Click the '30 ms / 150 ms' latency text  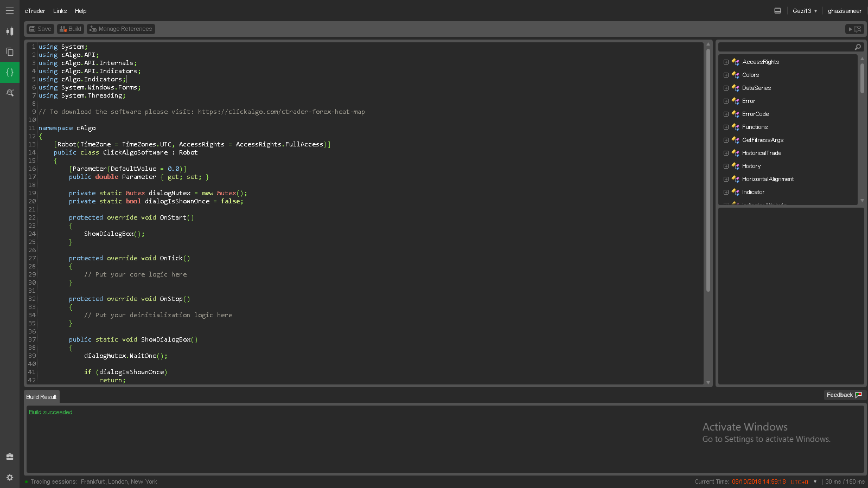click(x=845, y=481)
